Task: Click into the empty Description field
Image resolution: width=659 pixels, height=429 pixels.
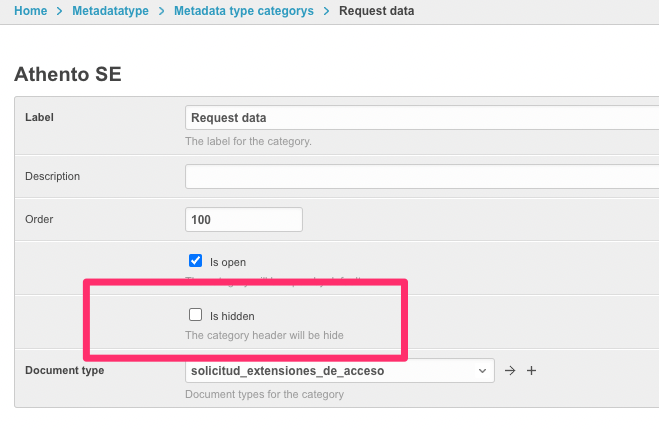Action: point(420,176)
